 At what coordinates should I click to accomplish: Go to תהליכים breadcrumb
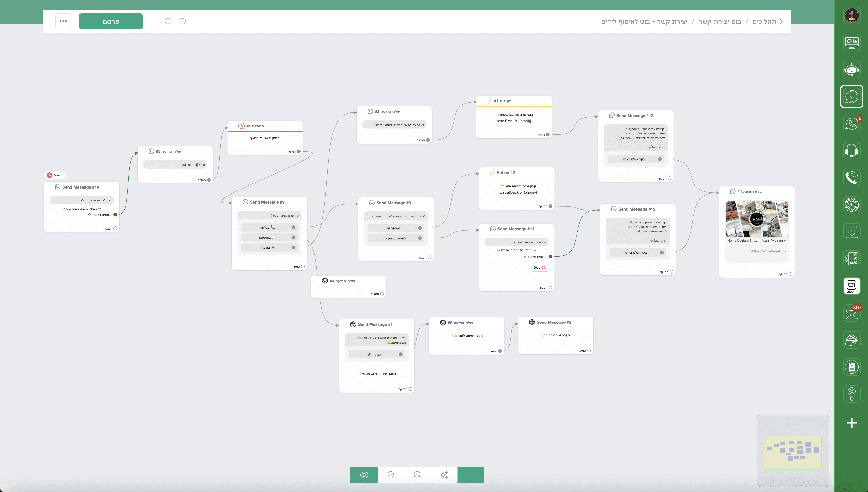(764, 22)
